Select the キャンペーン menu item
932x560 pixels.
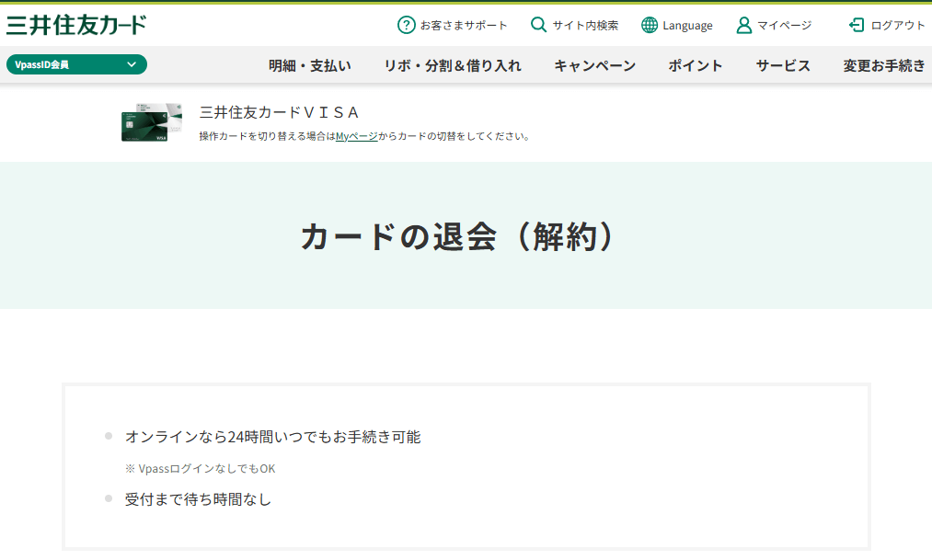pyautogui.click(x=594, y=65)
